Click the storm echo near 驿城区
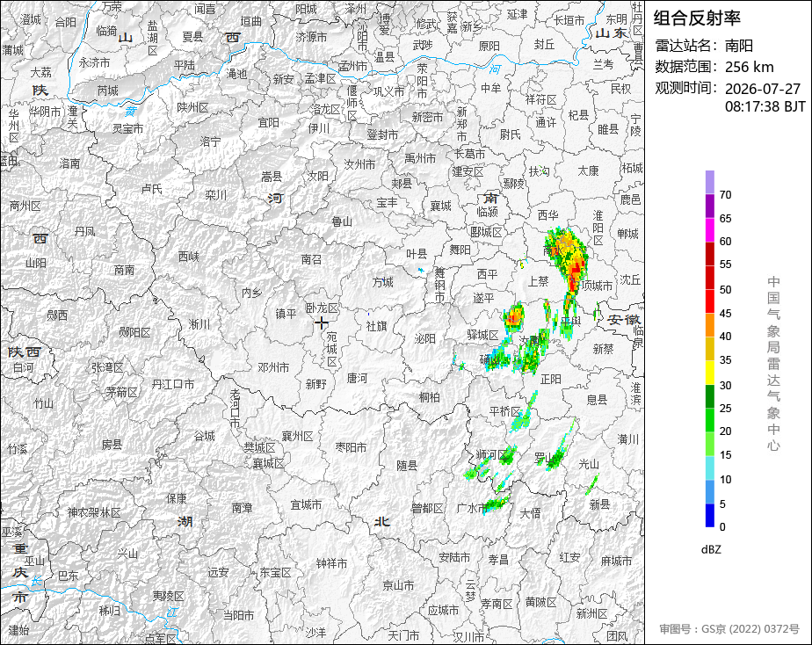812x645 pixels. [514, 317]
